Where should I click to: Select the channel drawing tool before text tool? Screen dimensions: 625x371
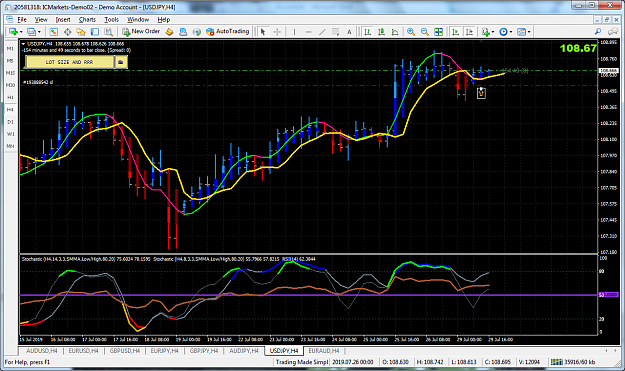click(336, 31)
